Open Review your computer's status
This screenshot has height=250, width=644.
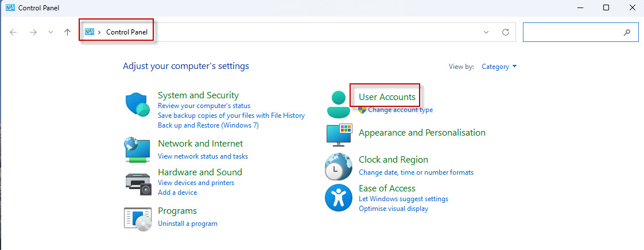204,106
